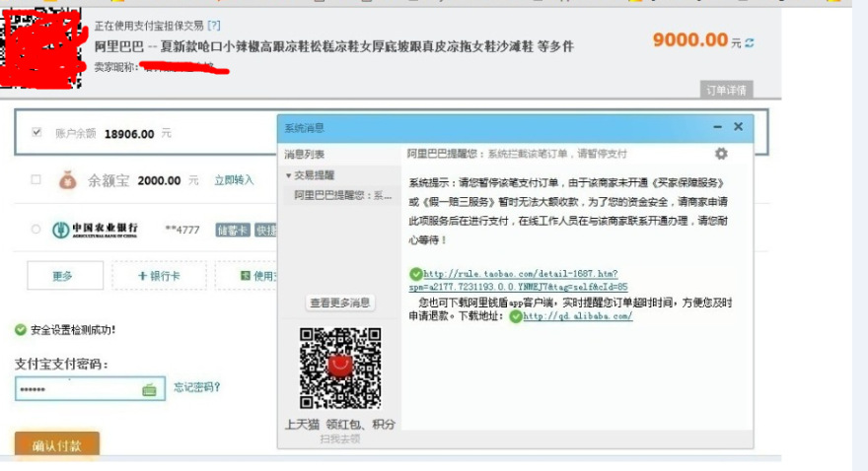868x471 pixels.
Task: Toggle the account balance 18906.00 checkbox
Action: click(x=37, y=132)
